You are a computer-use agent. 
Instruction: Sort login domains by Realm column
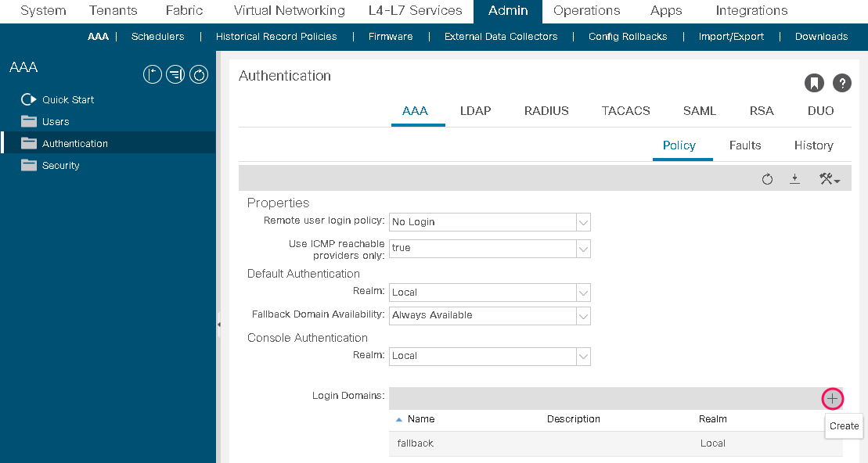click(x=712, y=419)
